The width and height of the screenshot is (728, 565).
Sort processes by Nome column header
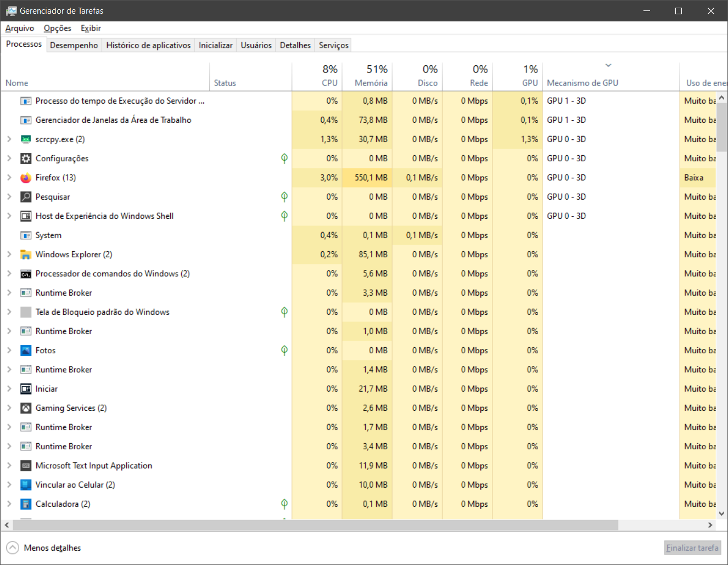coord(105,76)
